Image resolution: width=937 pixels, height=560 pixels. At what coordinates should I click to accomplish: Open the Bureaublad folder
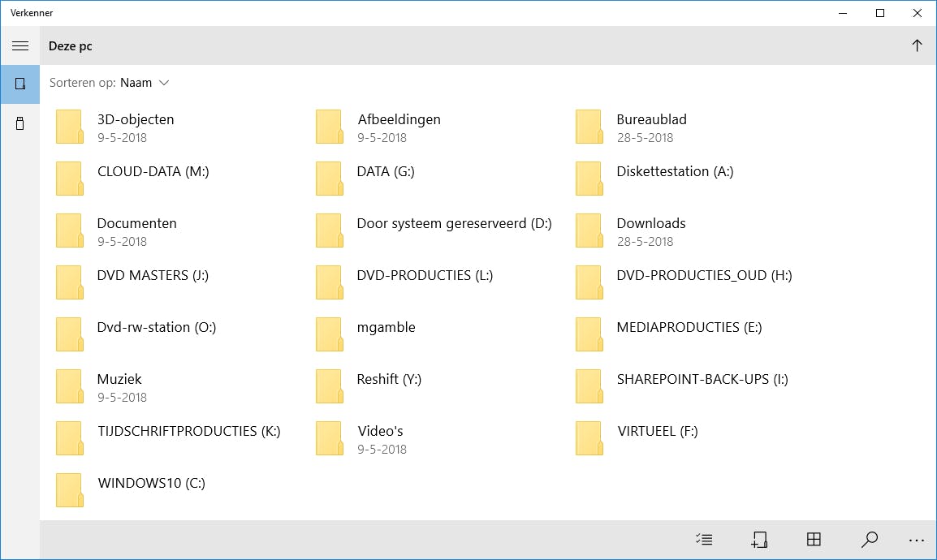click(651, 119)
